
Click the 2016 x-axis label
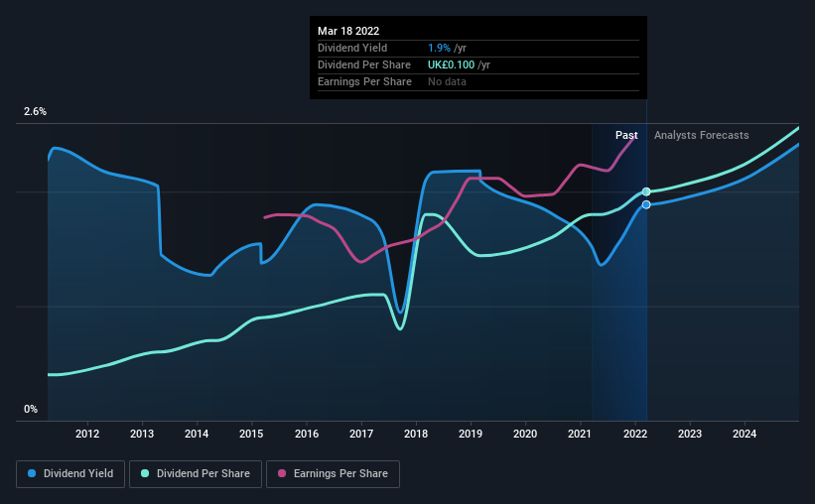pyautogui.click(x=307, y=434)
